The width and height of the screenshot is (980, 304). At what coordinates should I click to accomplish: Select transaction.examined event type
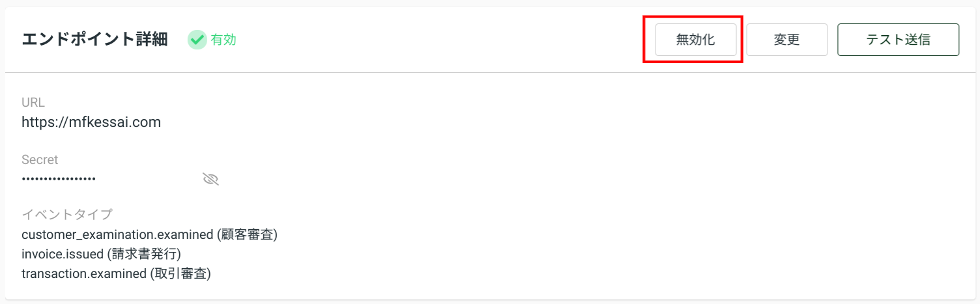tap(84, 273)
